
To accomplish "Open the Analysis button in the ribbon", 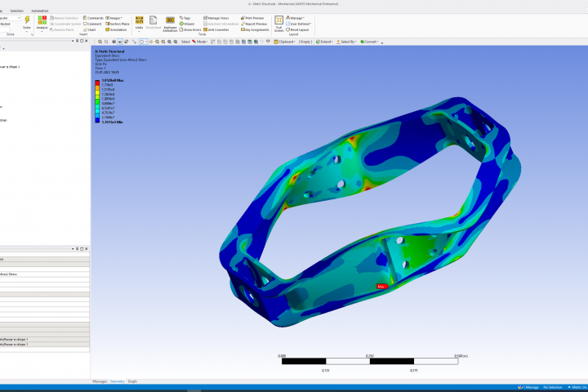I will click(42, 23).
